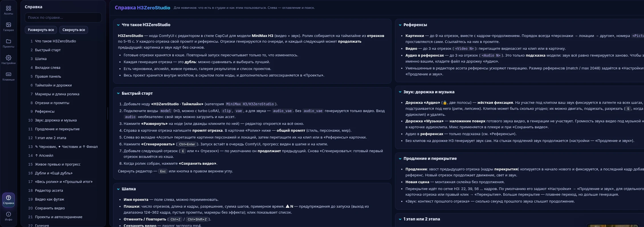
Task: Collapse the «Продление и перекрытие» section
Action: click(400, 159)
